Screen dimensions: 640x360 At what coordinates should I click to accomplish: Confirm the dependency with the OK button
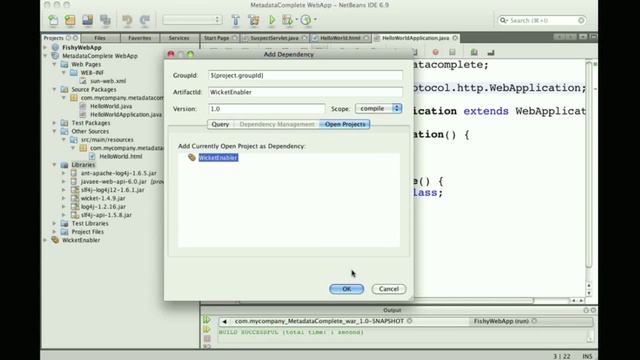(347, 289)
